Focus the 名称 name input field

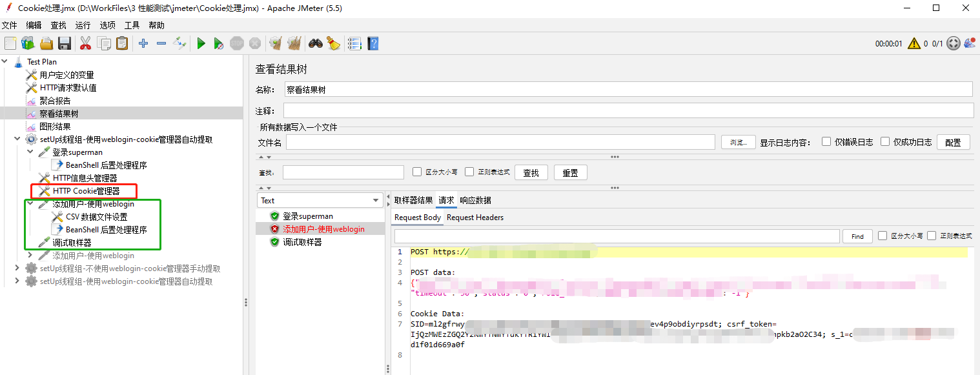tap(628, 89)
